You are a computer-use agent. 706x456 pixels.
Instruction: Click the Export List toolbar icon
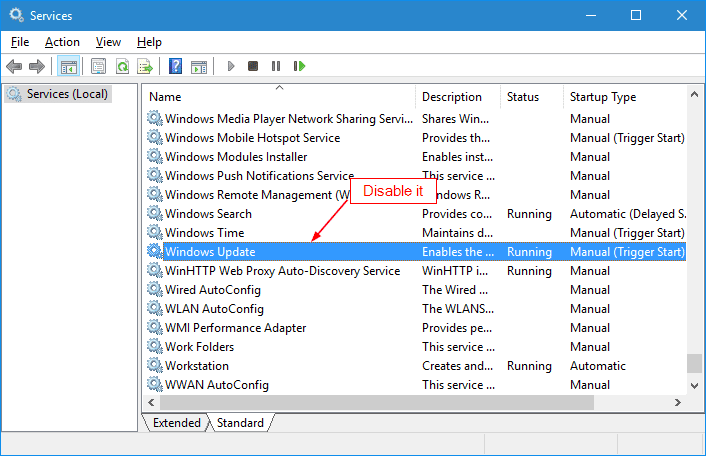pos(145,67)
